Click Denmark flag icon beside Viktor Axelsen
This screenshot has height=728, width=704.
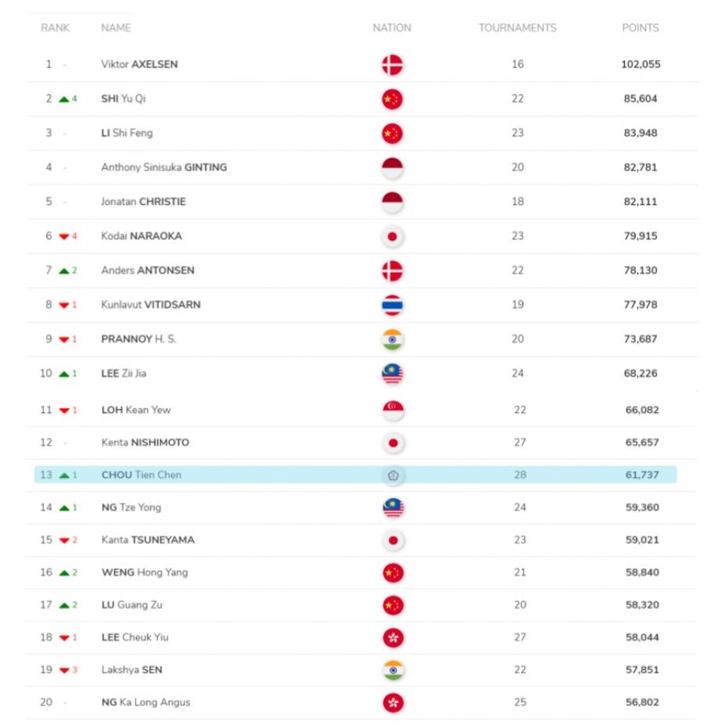click(392, 64)
